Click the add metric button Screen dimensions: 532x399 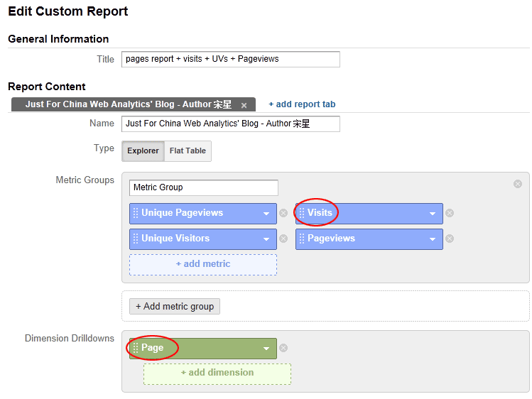203,264
